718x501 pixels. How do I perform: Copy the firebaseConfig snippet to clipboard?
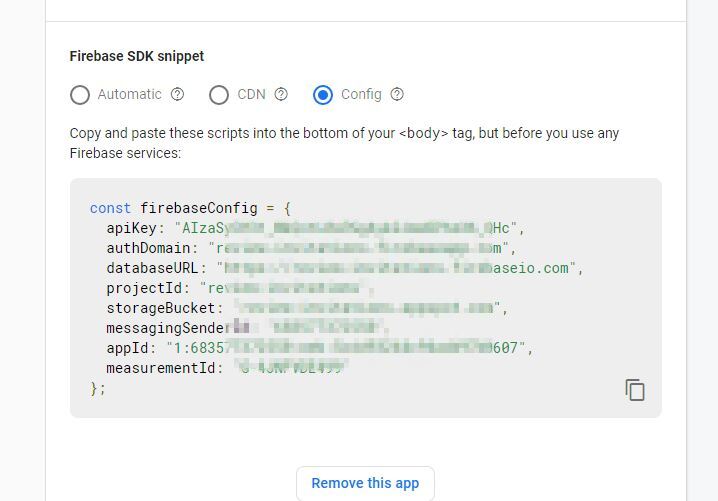point(635,390)
